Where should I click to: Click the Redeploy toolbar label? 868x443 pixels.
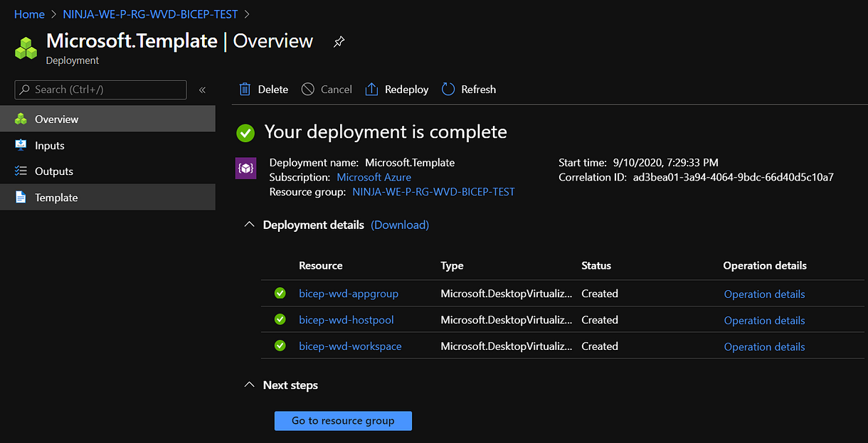[x=407, y=90]
